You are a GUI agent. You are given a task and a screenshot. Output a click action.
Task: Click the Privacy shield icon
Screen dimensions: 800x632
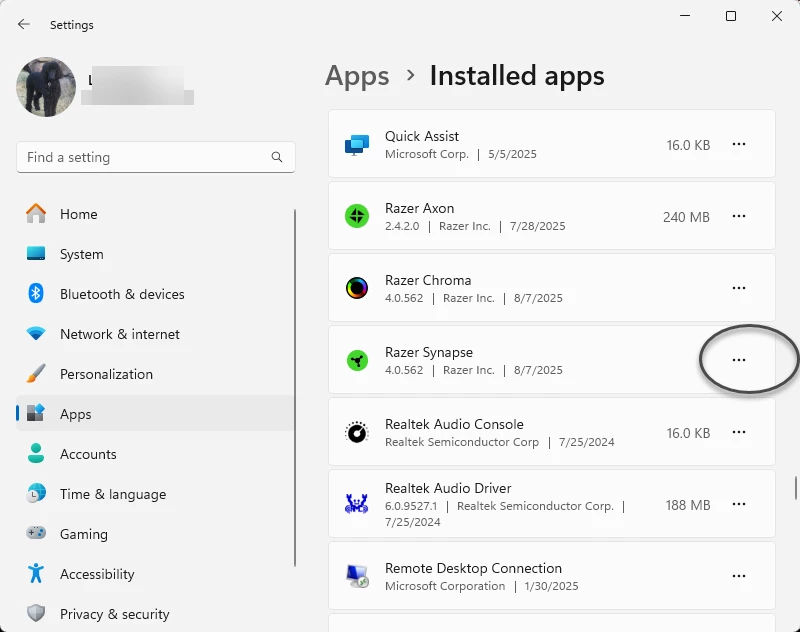(x=36, y=613)
